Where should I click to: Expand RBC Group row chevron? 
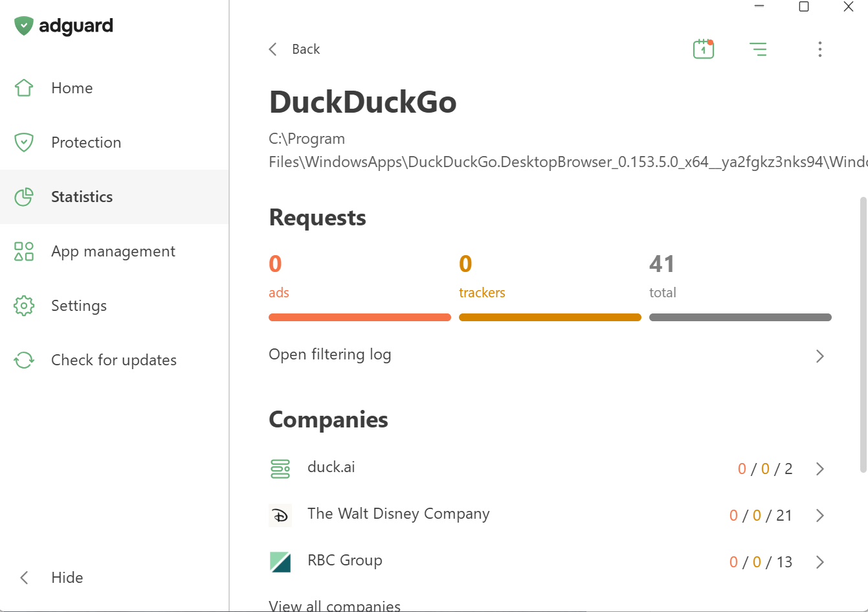[820, 562]
